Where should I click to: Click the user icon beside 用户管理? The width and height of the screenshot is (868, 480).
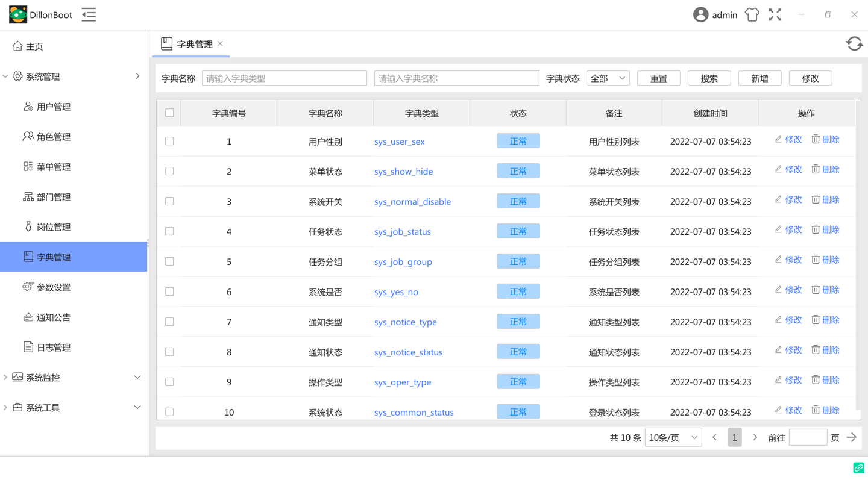tap(28, 106)
